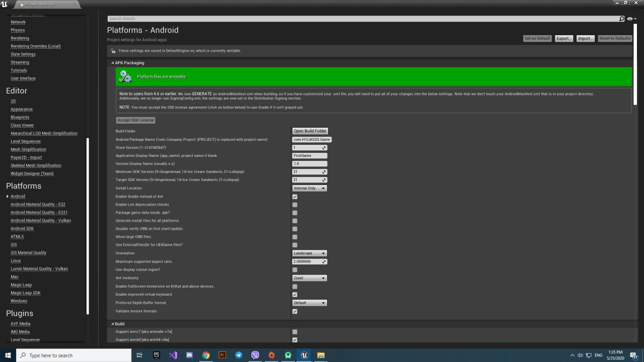Select the Project Settings tab
The image size is (644, 362).
coord(47,4)
